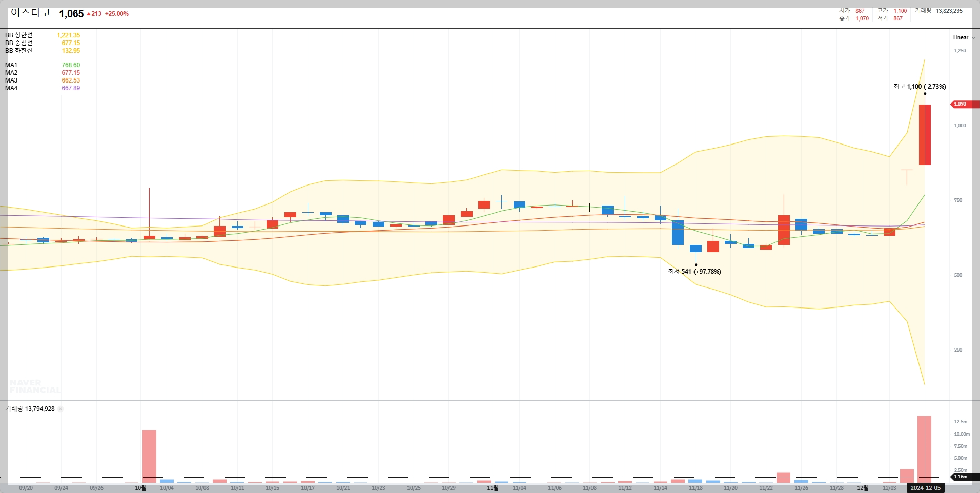Image resolution: width=980 pixels, height=493 pixels.
Task: Select the BB 중심선 legend label
Action: click(19, 43)
